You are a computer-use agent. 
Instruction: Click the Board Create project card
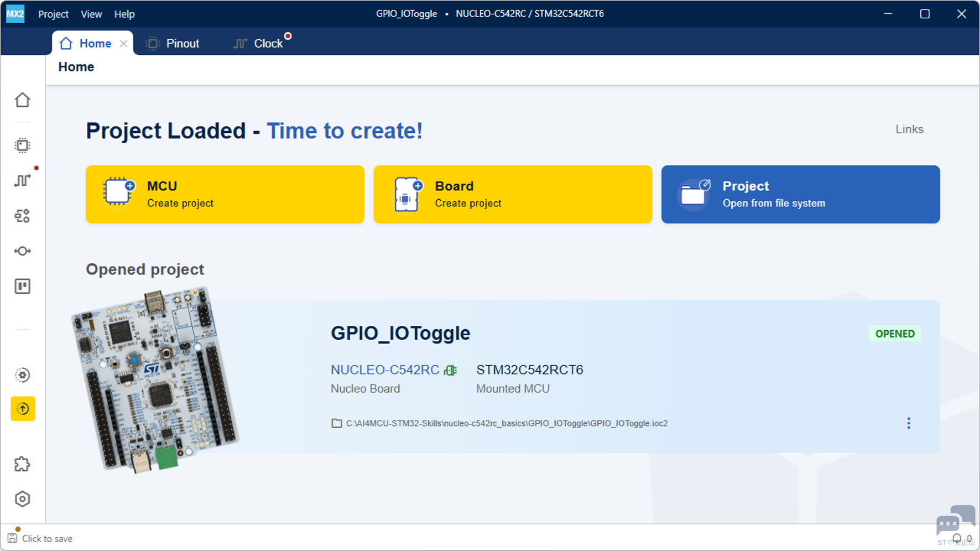pos(513,194)
